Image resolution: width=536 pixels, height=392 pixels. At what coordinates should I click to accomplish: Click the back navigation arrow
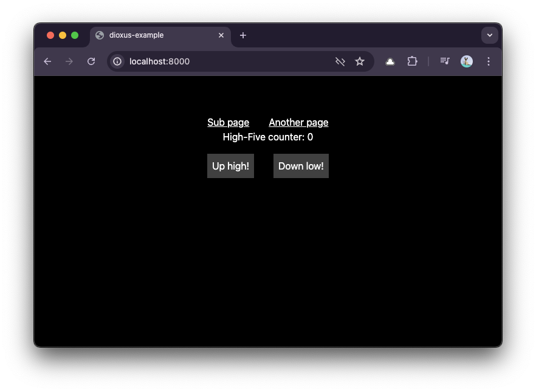click(47, 61)
